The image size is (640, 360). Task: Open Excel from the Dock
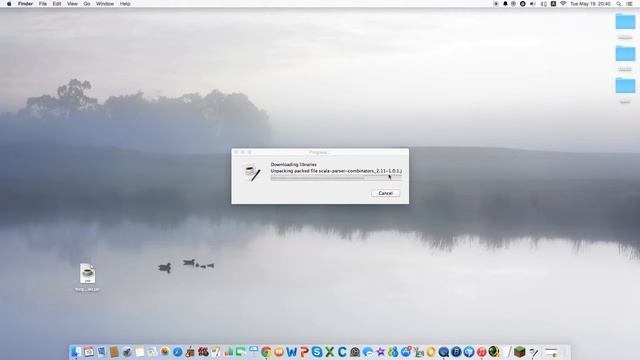coord(329,351)
